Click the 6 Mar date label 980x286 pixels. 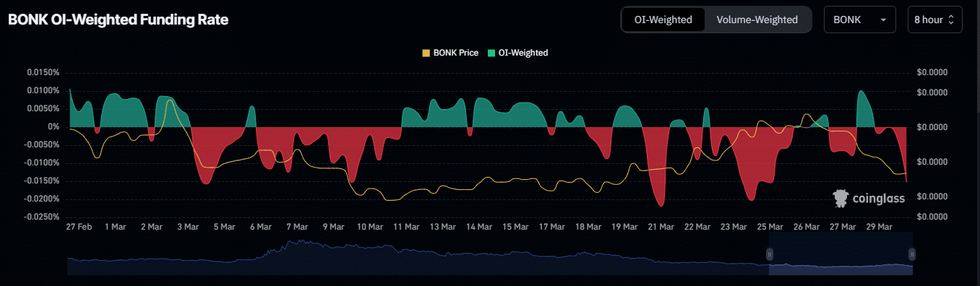click(x=260, y=227)
